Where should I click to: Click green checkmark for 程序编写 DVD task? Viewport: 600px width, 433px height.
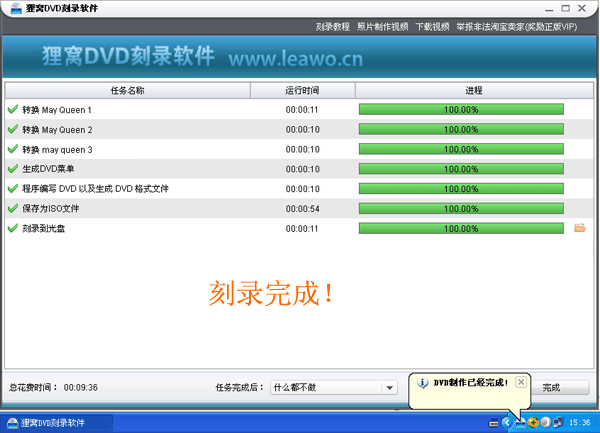pyautogui.click(x=13, y=189)
